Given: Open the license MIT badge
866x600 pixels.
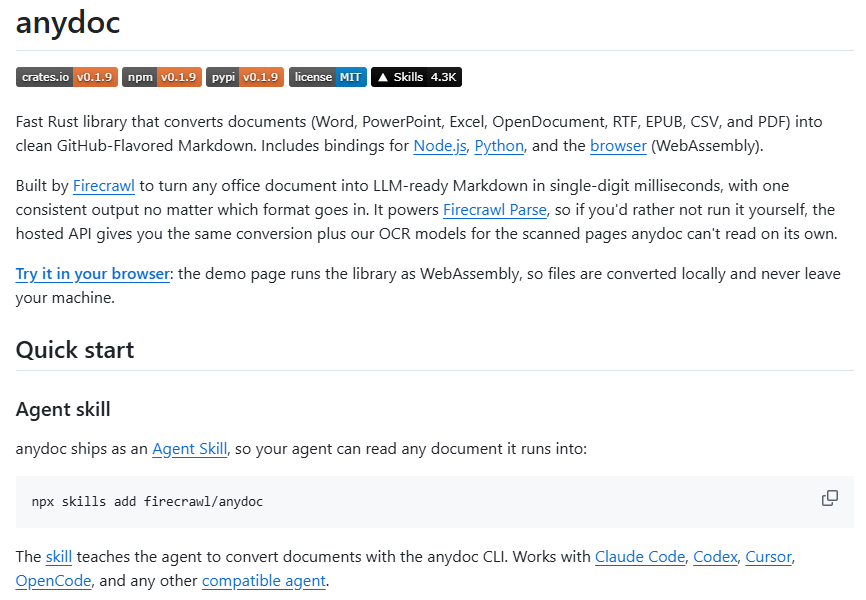Looking at the screenshot, I should (328, 77).
